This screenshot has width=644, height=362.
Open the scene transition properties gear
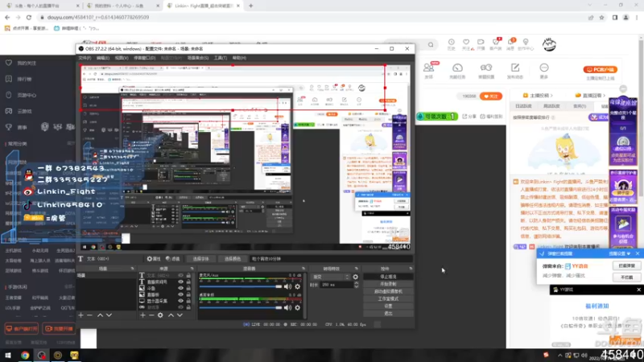coord(355,277)
